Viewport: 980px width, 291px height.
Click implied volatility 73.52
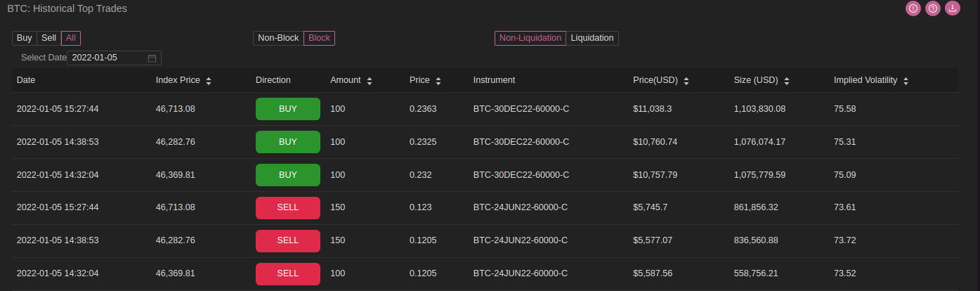click(x=845, y=273)
